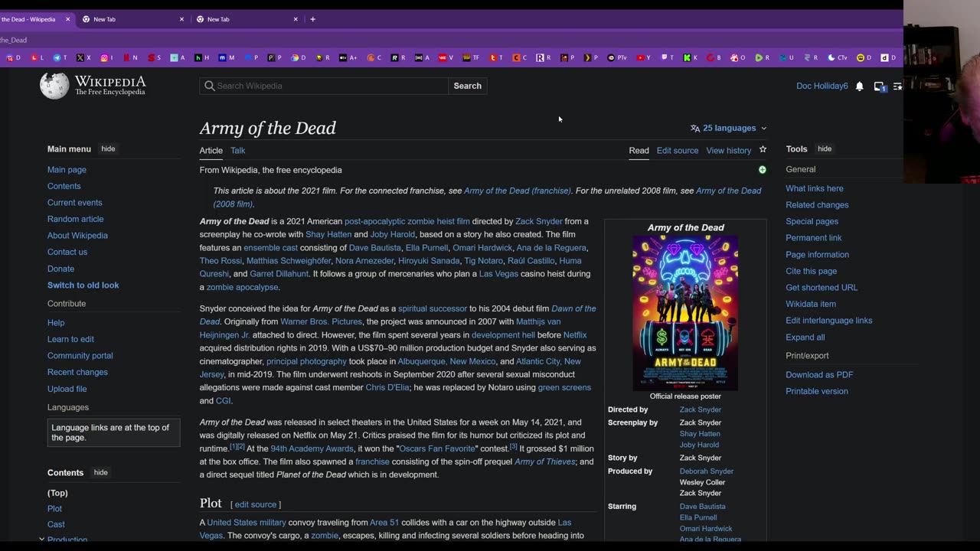Close the Army of the Dead tab
Image resolution: width=980 pixels, height=551 pixels.
point(67,19)
